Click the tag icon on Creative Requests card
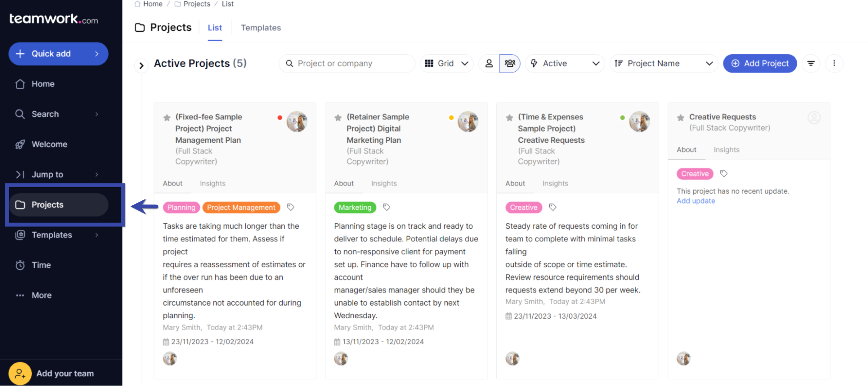The image size is (868, 386). pos(724,173)
